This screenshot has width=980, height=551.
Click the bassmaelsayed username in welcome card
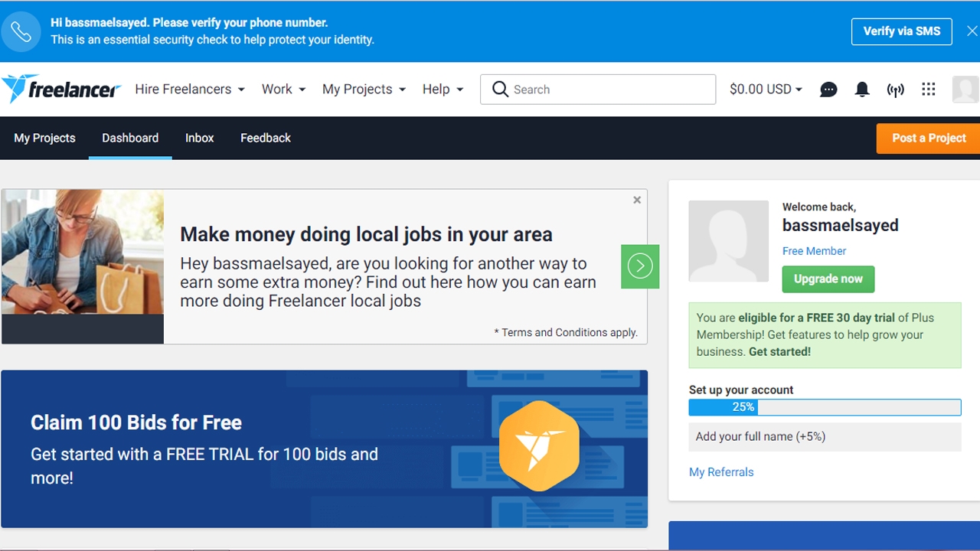[x=841, y=226]
